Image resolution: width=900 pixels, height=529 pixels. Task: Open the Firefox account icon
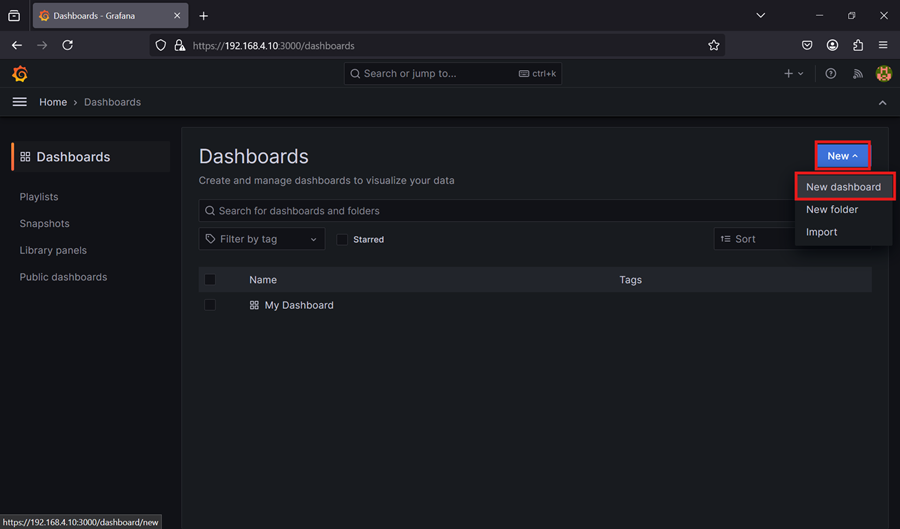click(832, 45)
